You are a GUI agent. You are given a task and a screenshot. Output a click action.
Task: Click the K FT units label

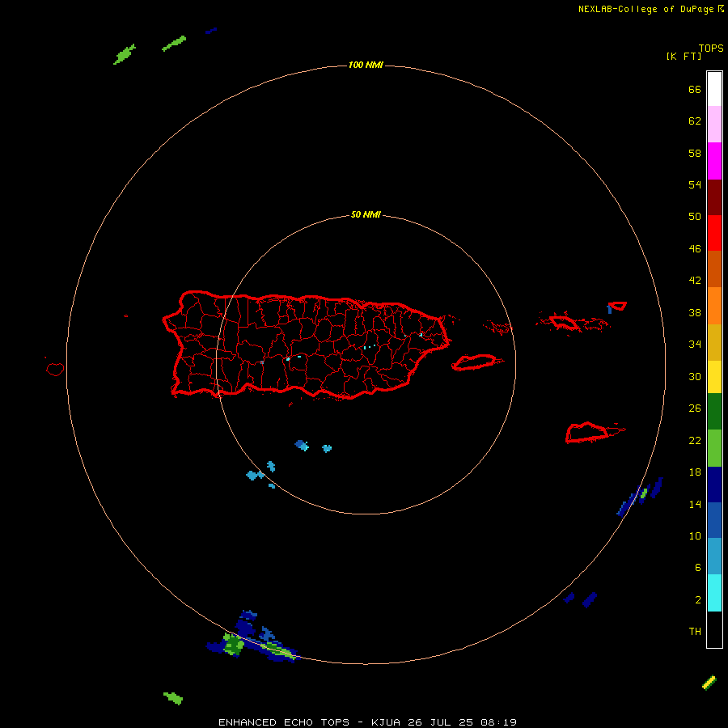684,56
